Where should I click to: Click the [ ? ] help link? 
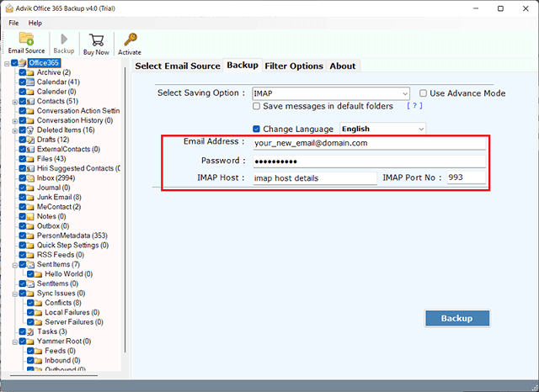[414, 106]
